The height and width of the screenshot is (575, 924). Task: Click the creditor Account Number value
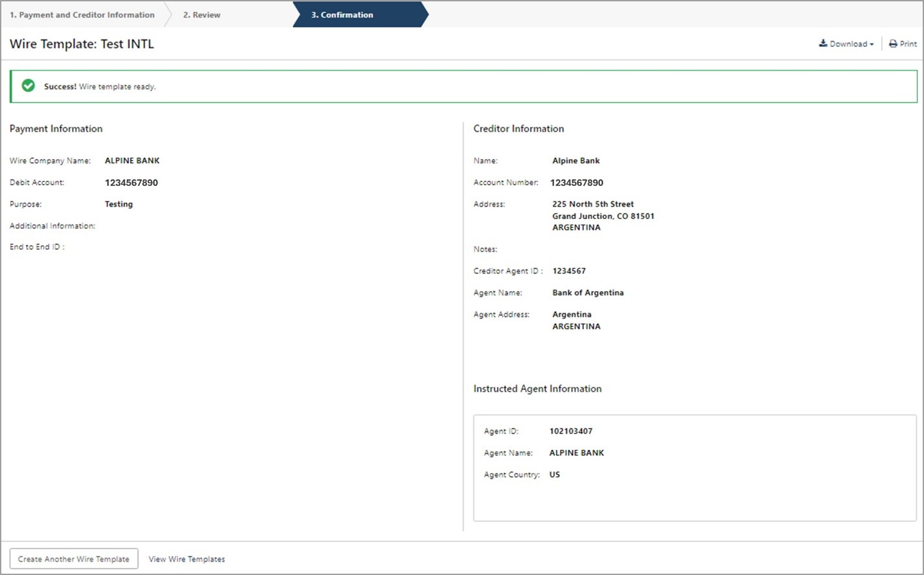click(x=576, y=183)
